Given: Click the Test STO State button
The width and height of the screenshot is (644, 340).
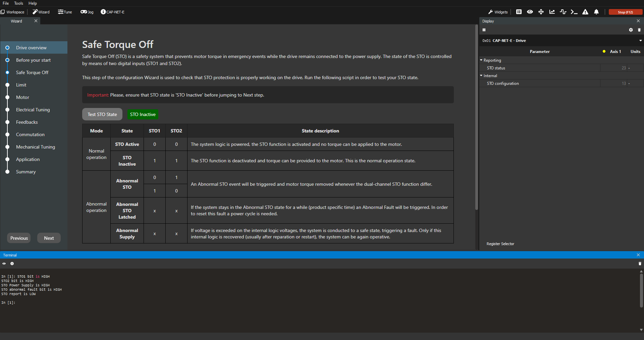Looking at the screenshot, I should [102, 114].
